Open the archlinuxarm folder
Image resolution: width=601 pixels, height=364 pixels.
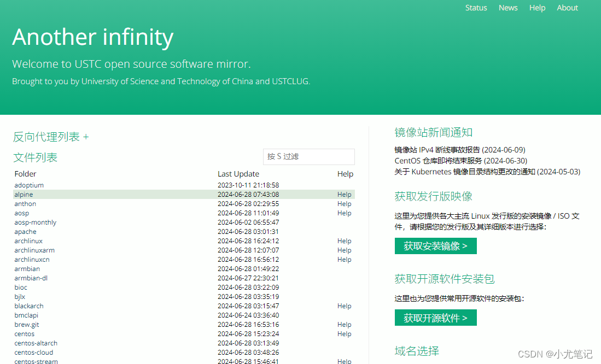pos(34,250)
